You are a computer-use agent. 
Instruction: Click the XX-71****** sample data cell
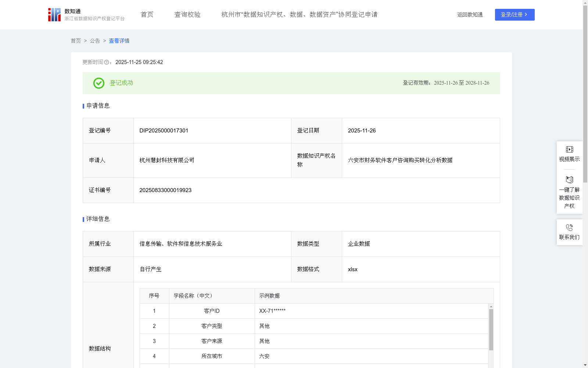(371, 311)
